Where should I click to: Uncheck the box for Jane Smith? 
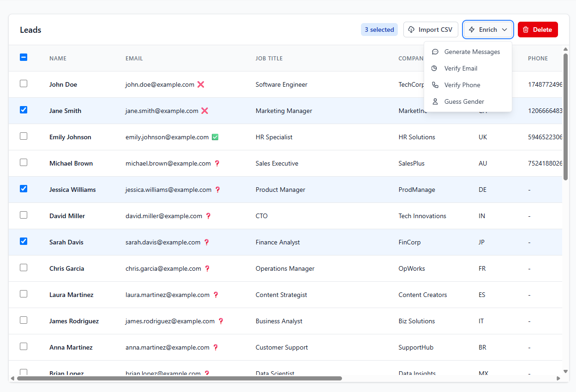pyautogui.click(x=24, y=110)
